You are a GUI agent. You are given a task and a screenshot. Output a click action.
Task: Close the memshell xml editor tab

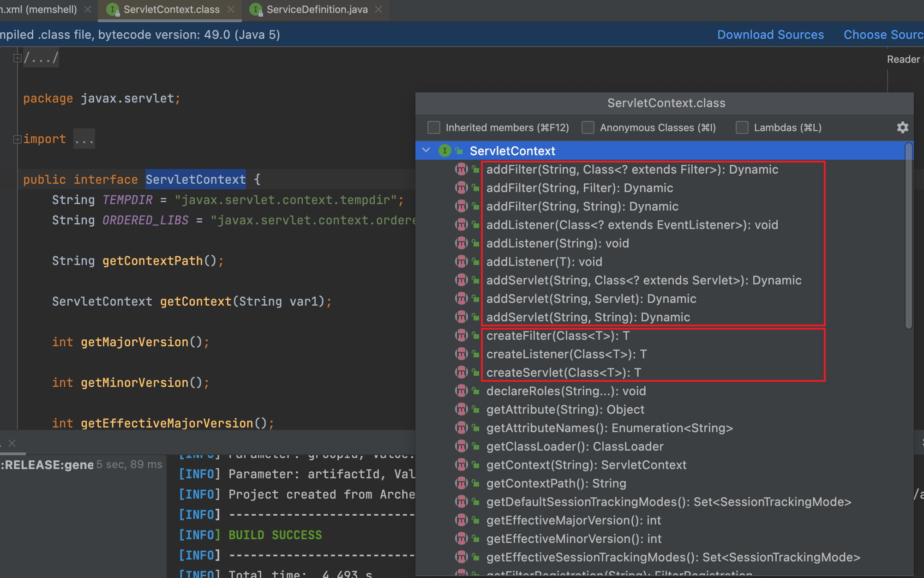coord(88,10)
